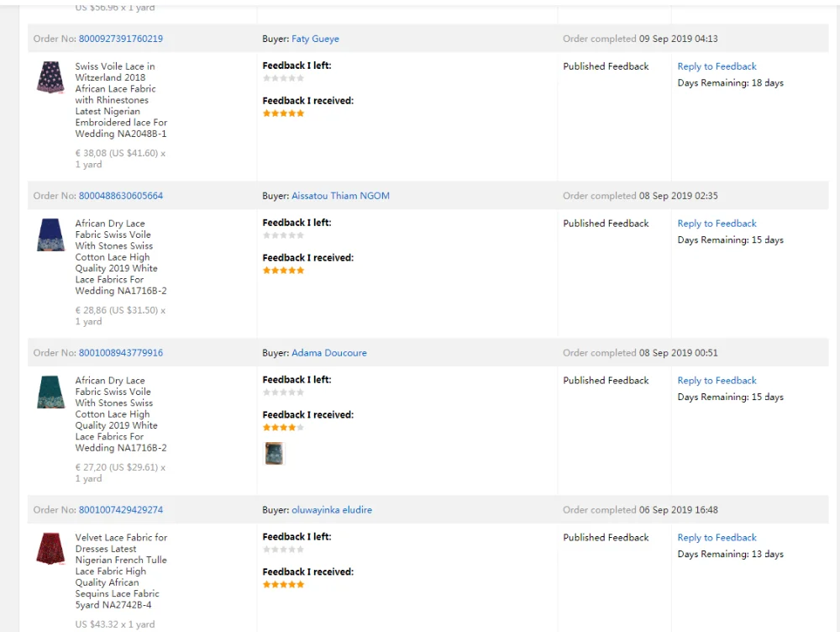The height and width of the screenshot is (632, 840).
Task: Click the grey 'Feedback I left' stars for Adama Doucoure
Action: pos(283,392)
